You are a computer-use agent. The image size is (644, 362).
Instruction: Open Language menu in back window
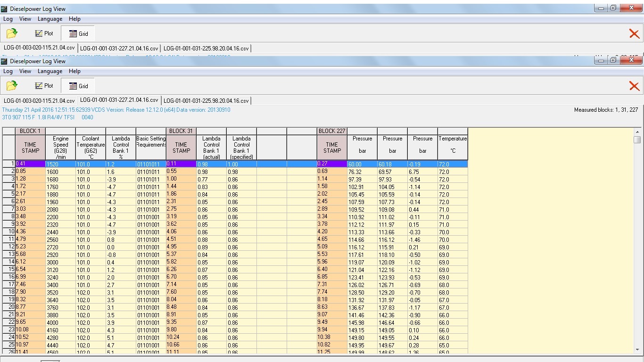50,19
